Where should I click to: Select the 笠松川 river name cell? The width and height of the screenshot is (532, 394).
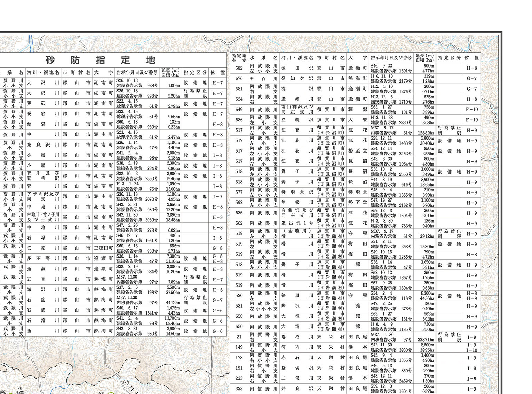[297, 203]
